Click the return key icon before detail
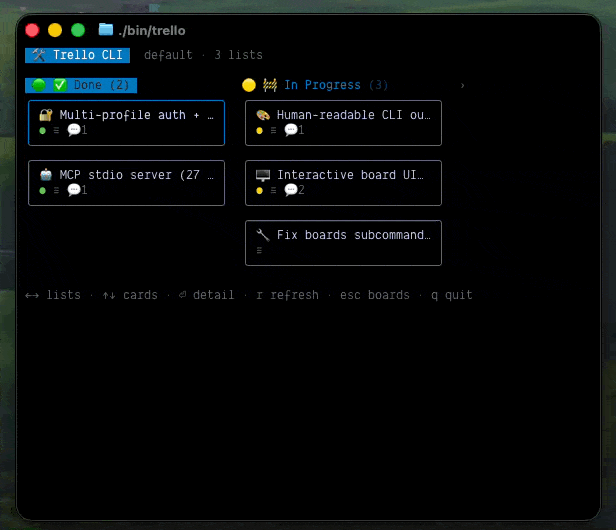Viewport: 616px width, 530px height. click(182, 295)
